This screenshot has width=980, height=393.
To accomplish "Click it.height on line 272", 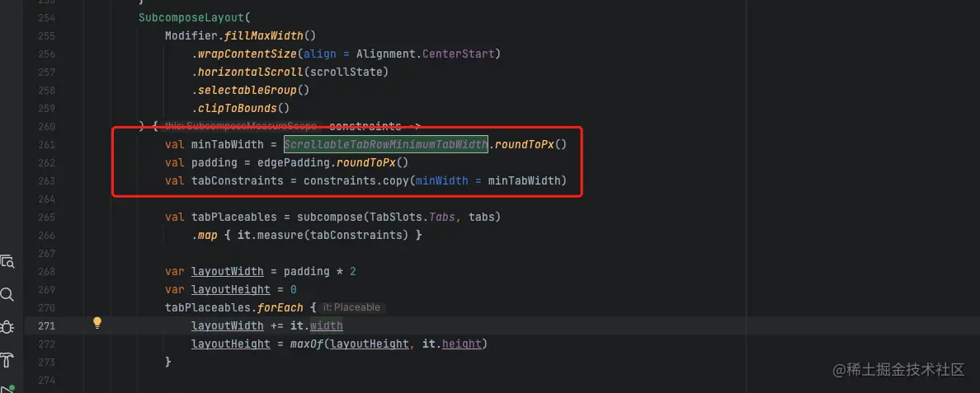I will click(453, 344).
